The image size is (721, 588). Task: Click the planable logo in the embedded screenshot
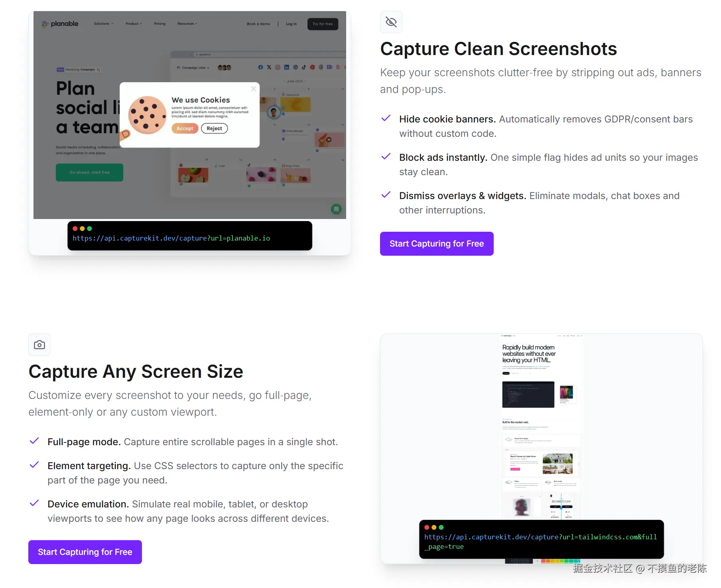click(60, 24)
